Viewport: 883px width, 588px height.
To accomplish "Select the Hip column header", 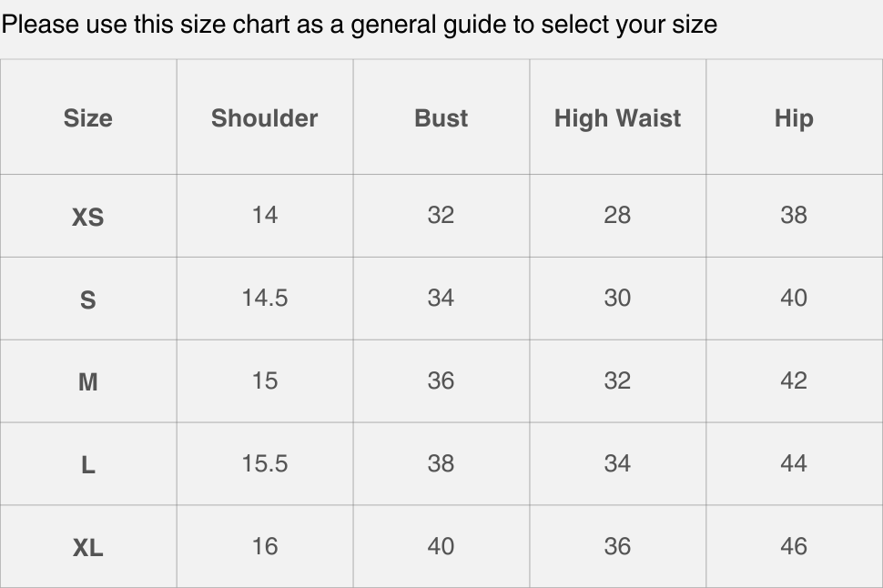I will coord(794,118).
